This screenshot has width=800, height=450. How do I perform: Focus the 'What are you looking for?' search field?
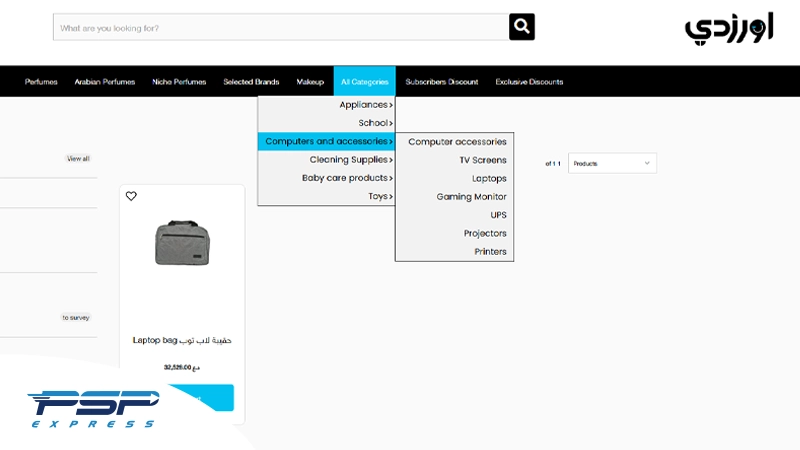pyautogui.click(x=281, y=27)
